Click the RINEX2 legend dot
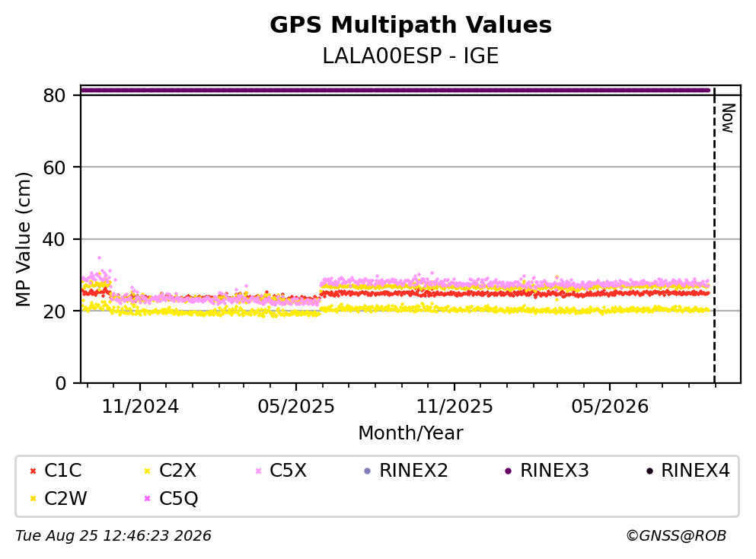This screenshot has width=756, height=559. tap(368, 471)
